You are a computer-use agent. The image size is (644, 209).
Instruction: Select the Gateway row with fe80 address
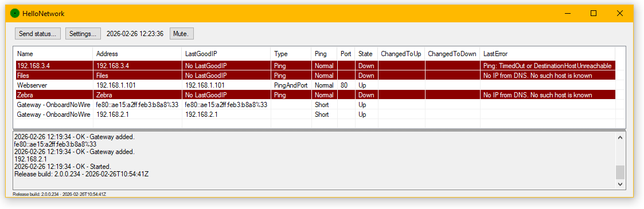pos(315,105)
